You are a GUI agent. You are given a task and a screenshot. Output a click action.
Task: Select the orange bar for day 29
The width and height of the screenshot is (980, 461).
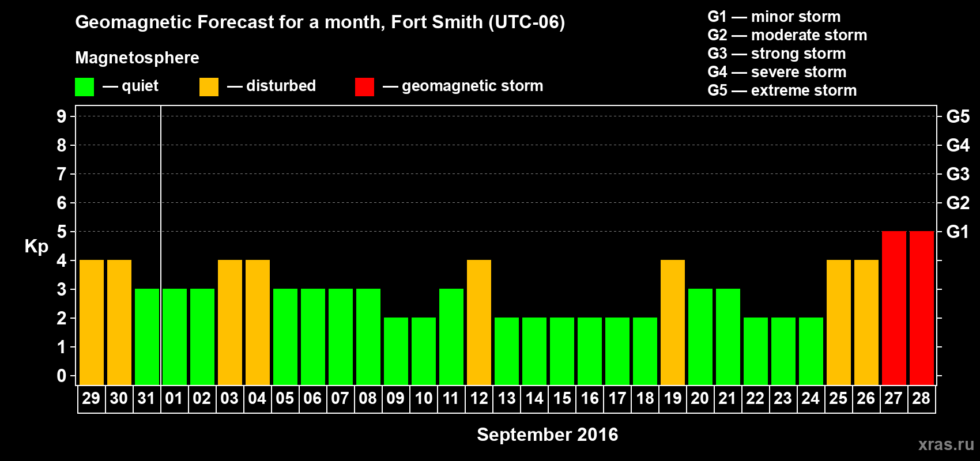pos(92,322)
